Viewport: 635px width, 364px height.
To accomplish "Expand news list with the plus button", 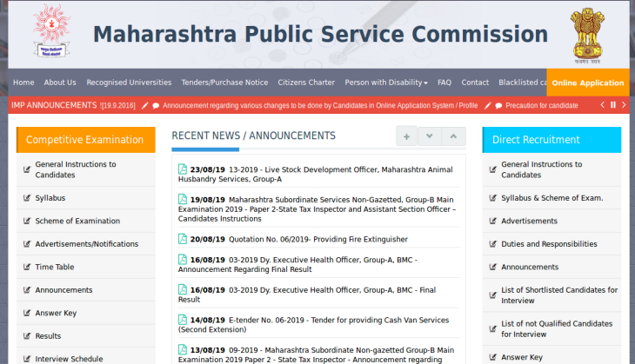I will [x=406, y=136].
